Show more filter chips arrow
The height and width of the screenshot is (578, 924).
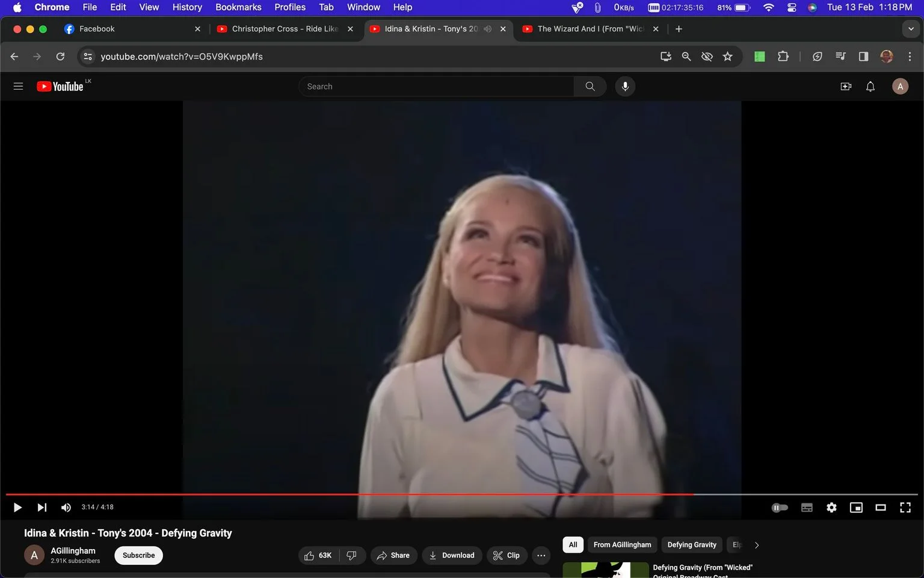pyautogui.click(x=757, y=545)
